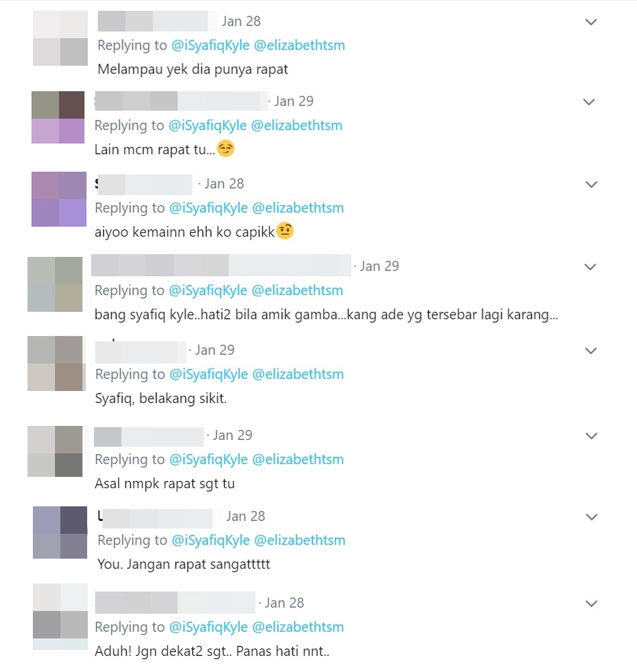Open chevron menu on 'bang syafiq kyle' tweet
The height and width of the screenshot is (672, 637).
click(590, 267)
